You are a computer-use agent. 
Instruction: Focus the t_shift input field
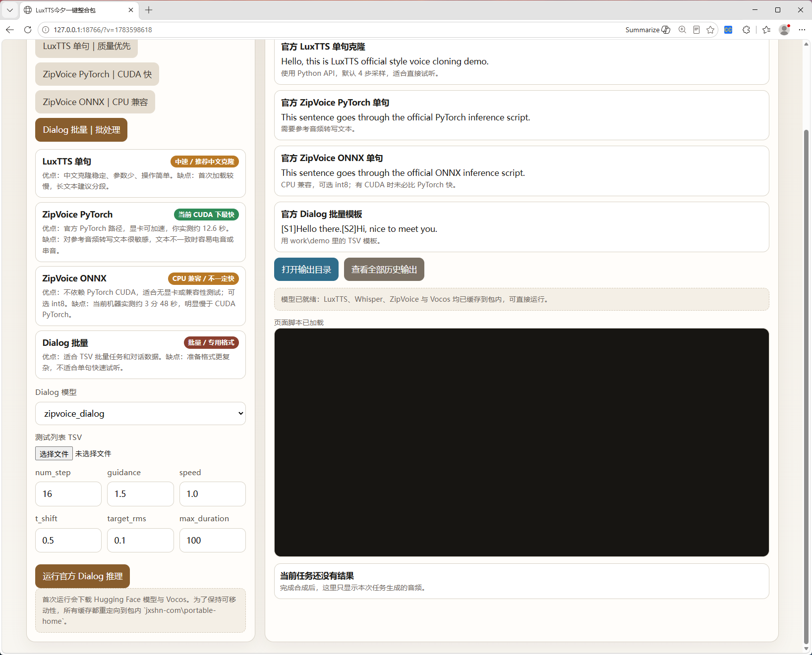[x=68, y=540]
